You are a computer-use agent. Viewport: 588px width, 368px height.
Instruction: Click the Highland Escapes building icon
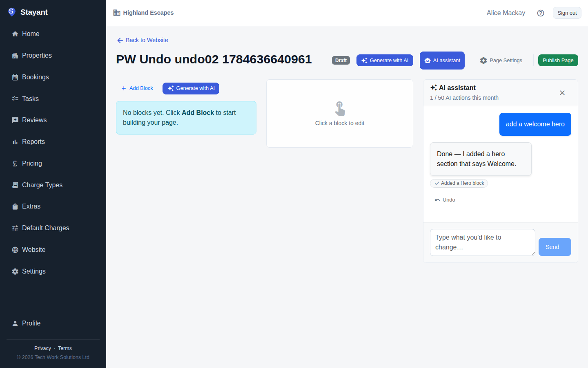[117, 13]
